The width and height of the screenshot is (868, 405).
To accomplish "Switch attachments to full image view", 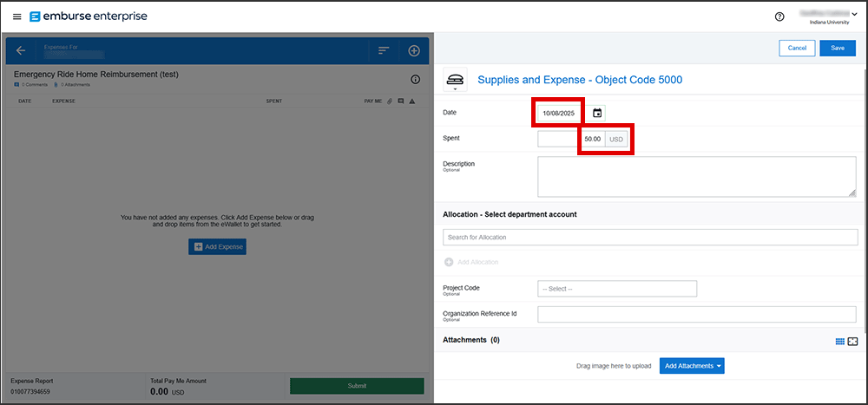I will 852,342.
